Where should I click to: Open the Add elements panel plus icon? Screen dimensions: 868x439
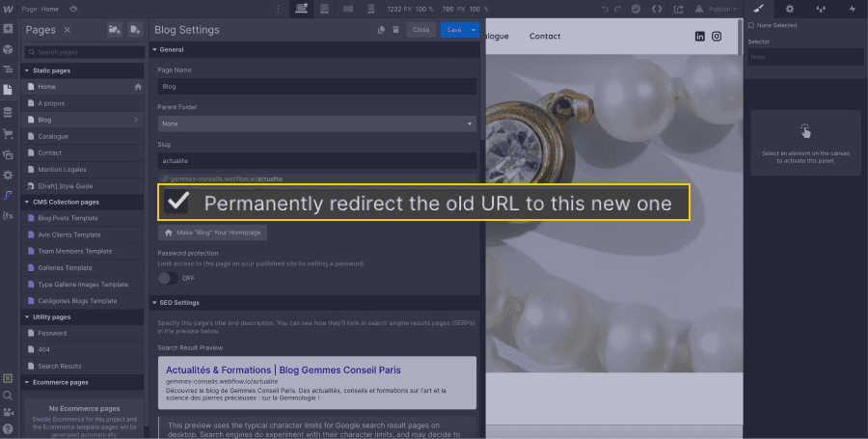pos(8,29)
